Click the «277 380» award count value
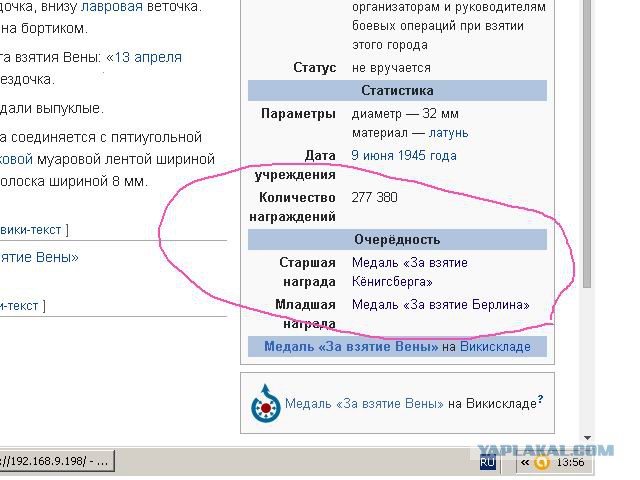Screen dimensions: 640x480 coord(374,198)
